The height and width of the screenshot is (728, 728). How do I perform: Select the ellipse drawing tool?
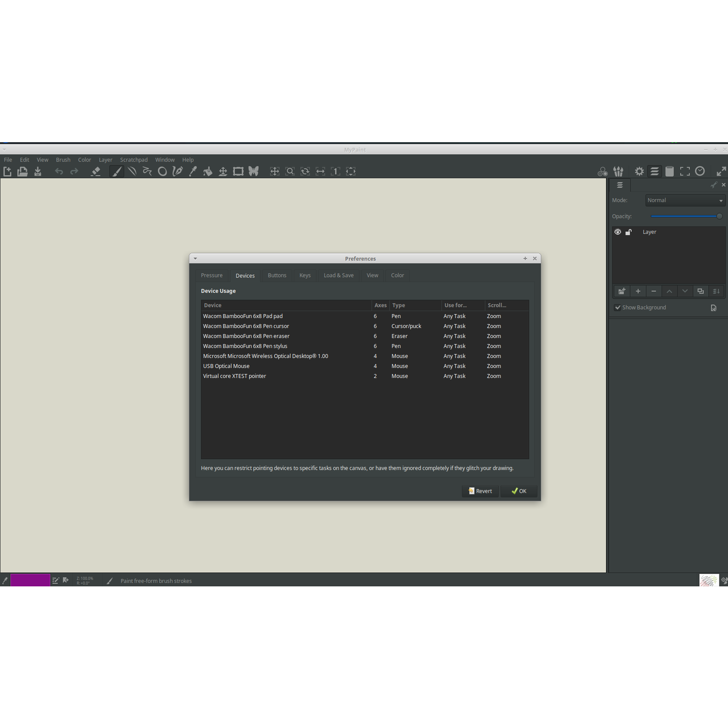(x=162, y=171)
